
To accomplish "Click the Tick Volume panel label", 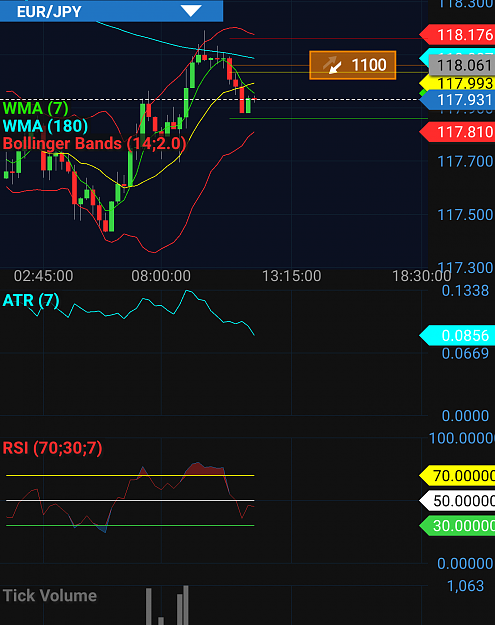I will tap(50, 596).
